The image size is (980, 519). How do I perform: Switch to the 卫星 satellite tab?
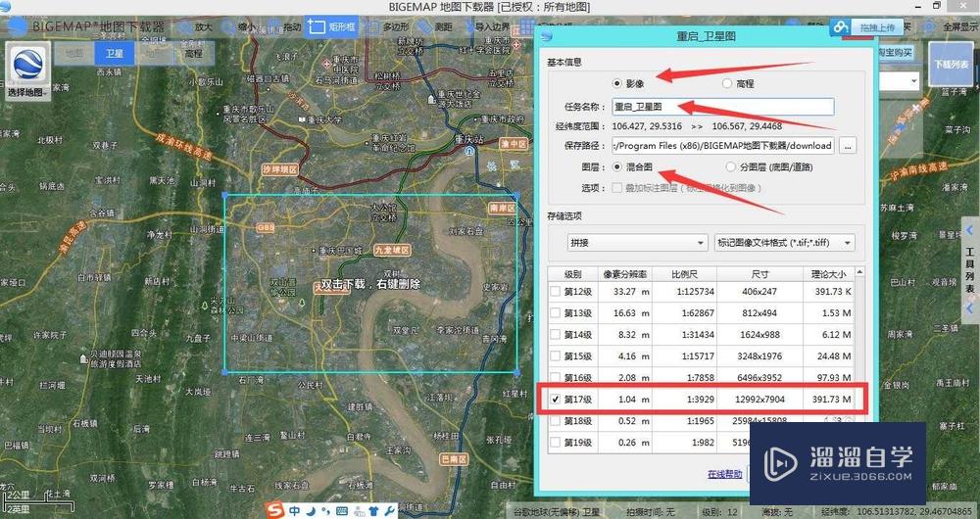coord(115,54)
